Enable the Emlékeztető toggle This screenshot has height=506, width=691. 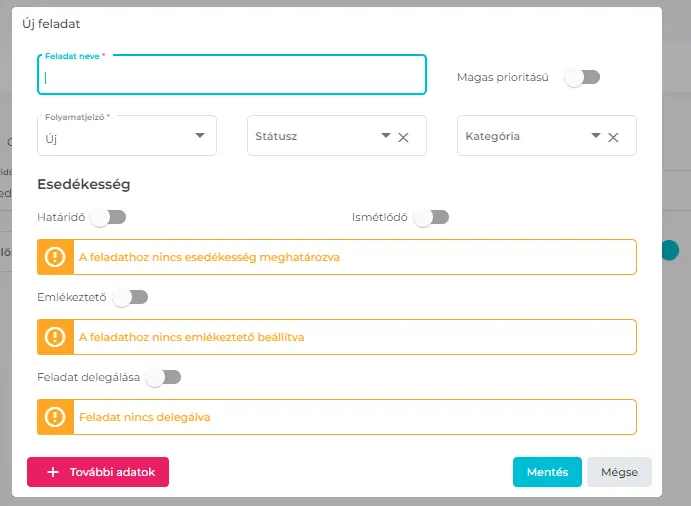click(130, 297)
